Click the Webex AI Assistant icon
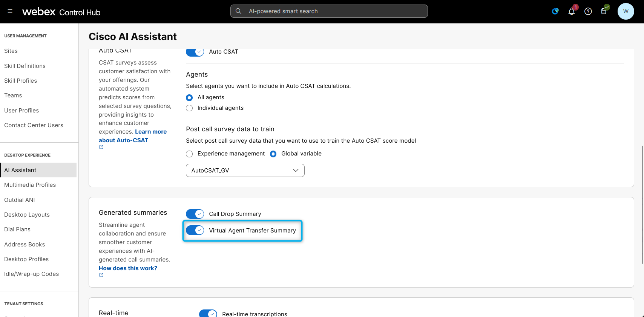This screenshot has width=644, height=317. pos(555,11)
